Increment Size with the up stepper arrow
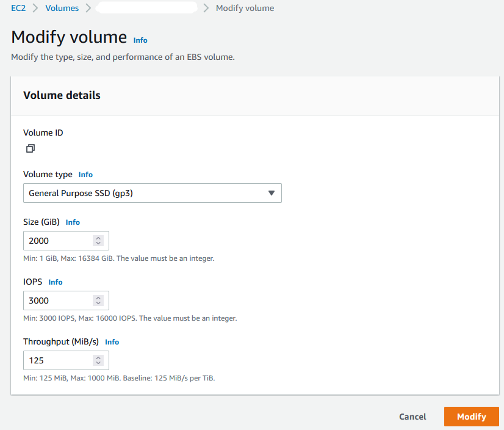This screenshot has width=504, height=430. click(x=98, y=238)
